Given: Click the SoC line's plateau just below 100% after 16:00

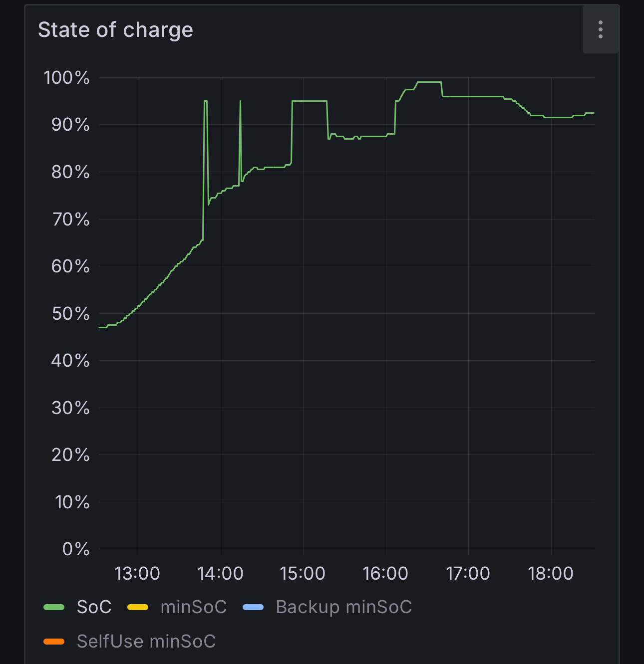Looking at the screenshot, I should [429, 82].
